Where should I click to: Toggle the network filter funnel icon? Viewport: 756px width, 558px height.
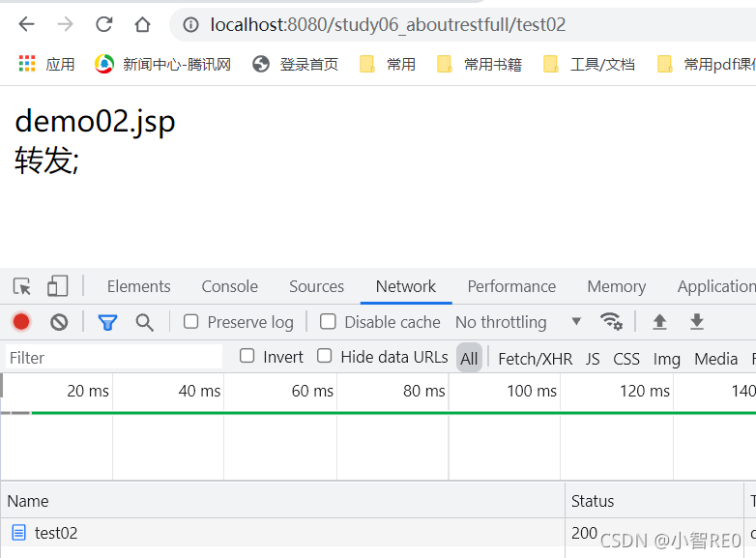pos(107,322)
